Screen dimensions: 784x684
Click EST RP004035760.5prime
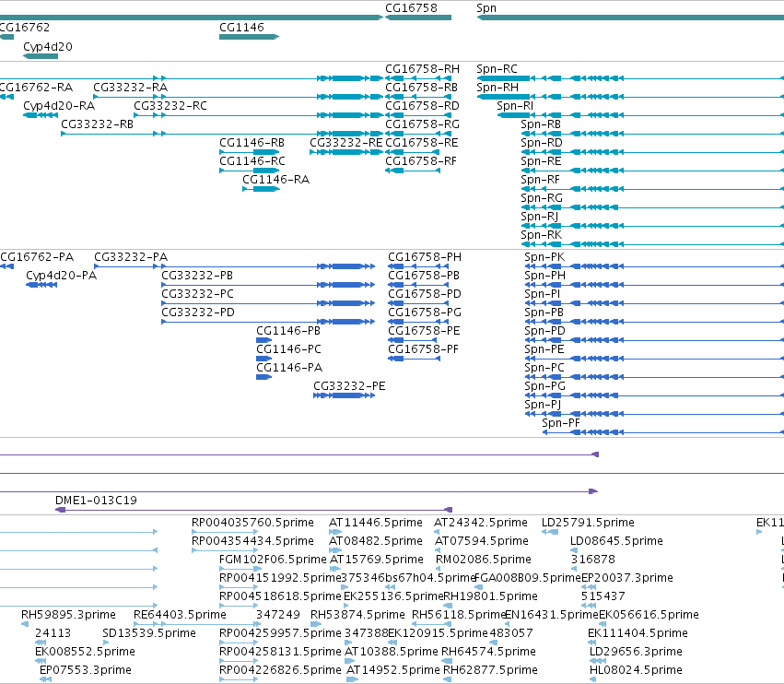point(253,522)
